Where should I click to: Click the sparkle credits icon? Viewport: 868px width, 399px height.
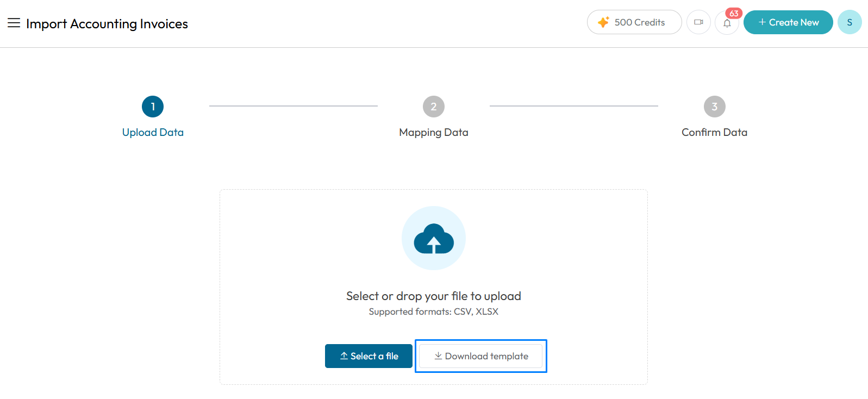pyautogui.click(x=603, y=22)
